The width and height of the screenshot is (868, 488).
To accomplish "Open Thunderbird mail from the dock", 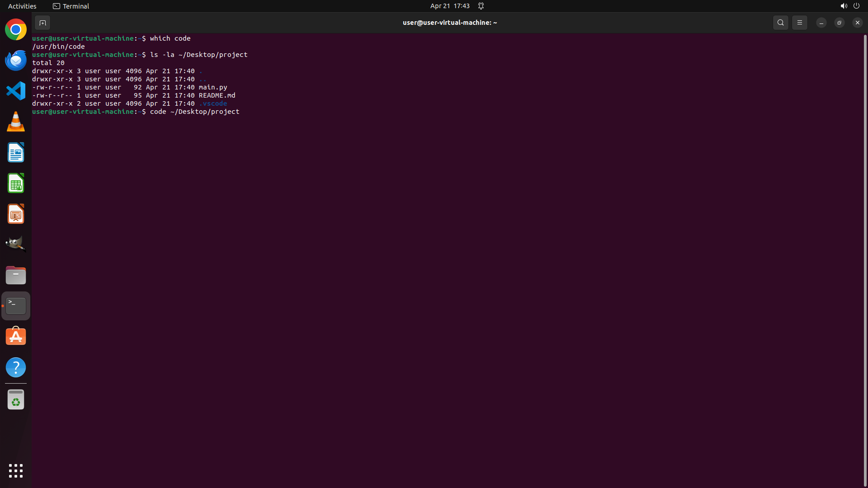I will click(16, 61).
